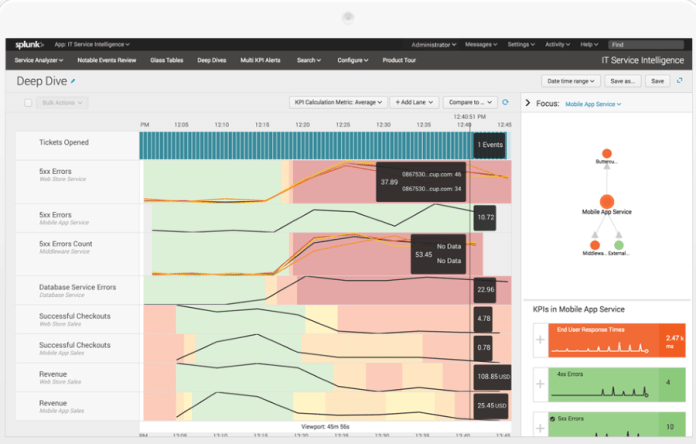Select the Middleware service node

click(595, 245)
